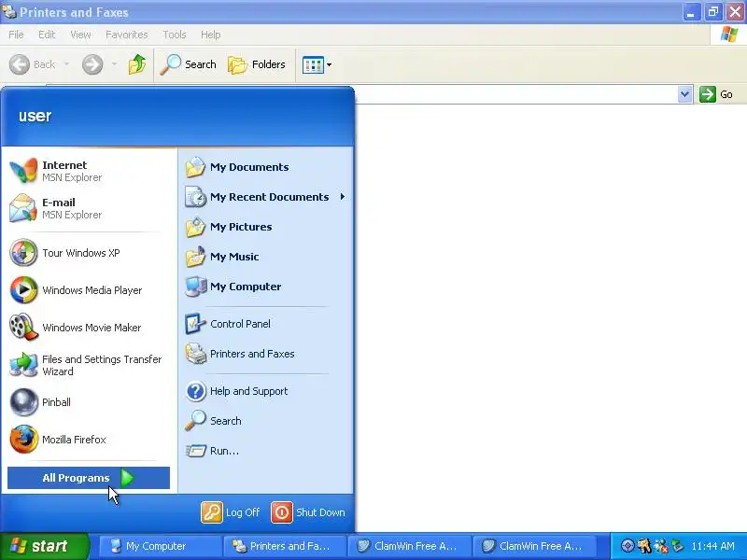
Task: Expand All Programs menu
Action: click(x=89, y=478)
